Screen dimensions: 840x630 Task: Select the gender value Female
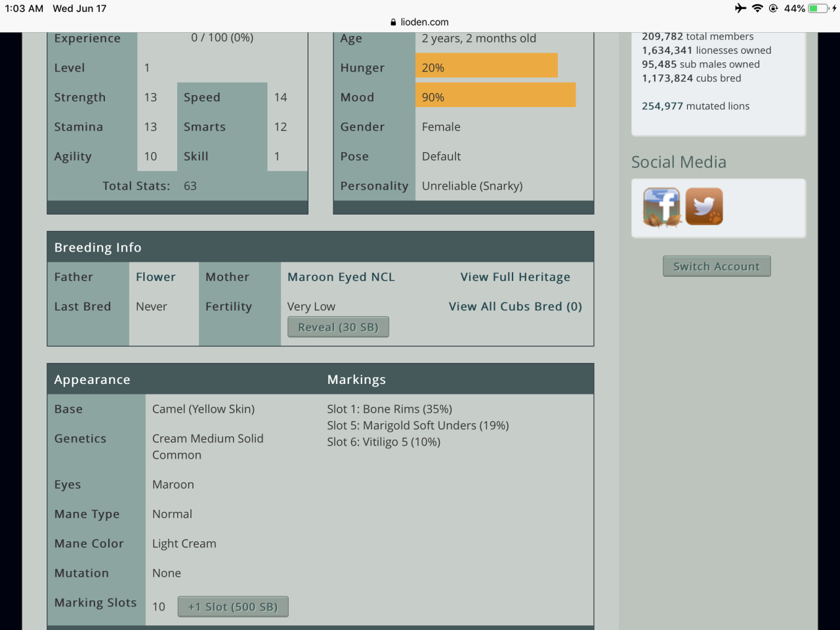pos(441,127)
